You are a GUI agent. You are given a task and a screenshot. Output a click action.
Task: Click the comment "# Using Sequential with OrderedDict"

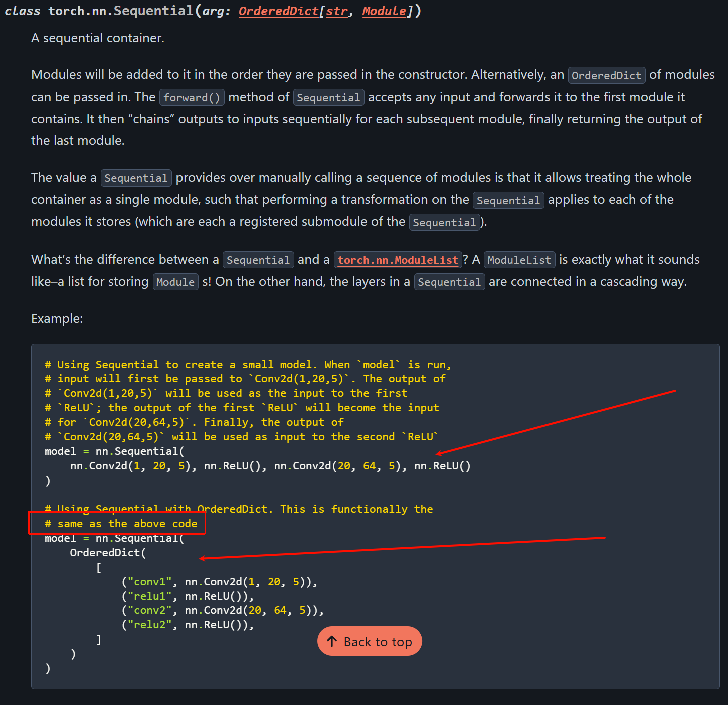[239, 509]
